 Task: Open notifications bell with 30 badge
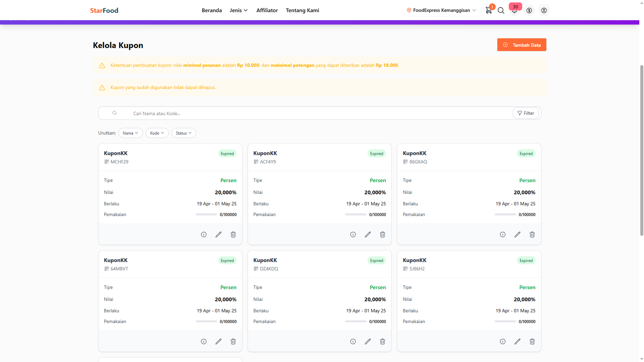[x=514, y=10]
